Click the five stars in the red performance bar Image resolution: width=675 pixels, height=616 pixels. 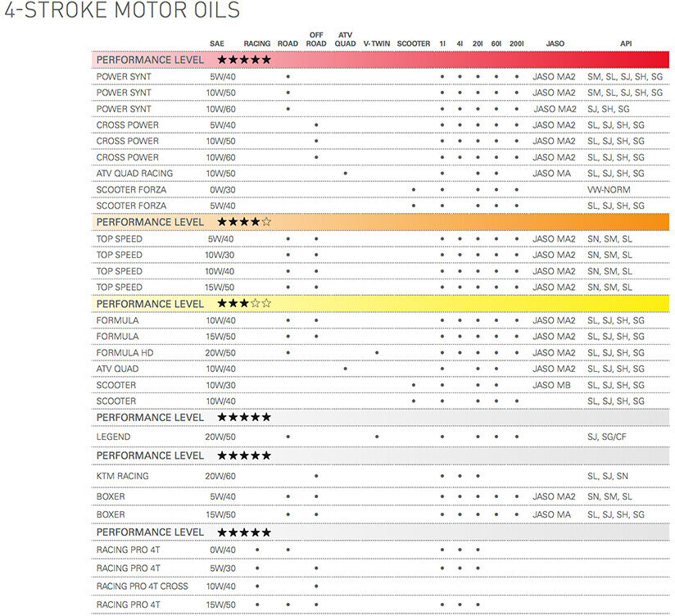(243, 60)
